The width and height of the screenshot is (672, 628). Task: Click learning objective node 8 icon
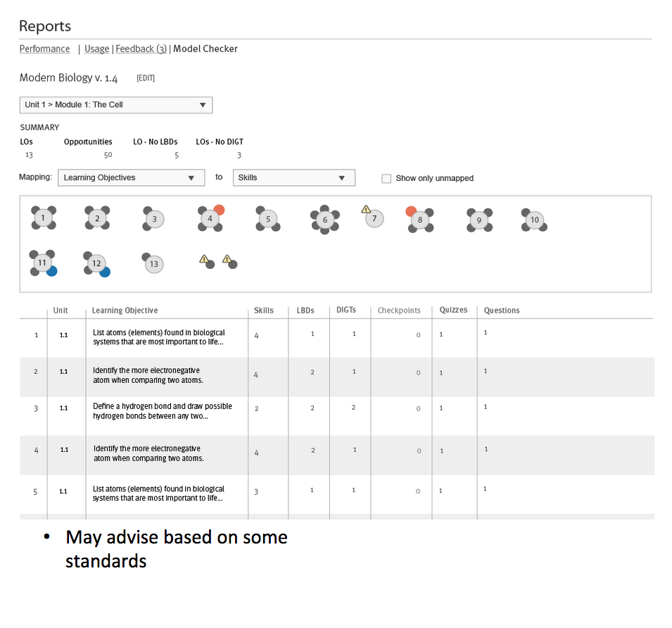click(x=420, y=220)
